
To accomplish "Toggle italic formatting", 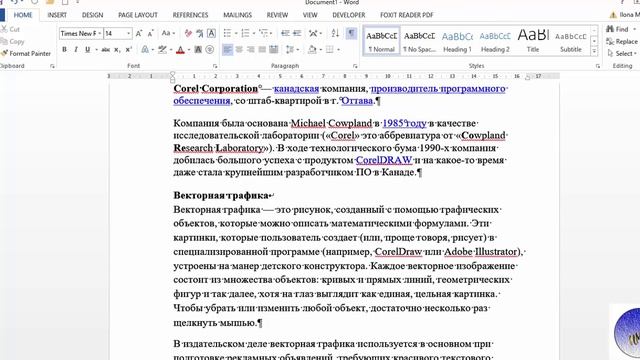I will tap(76, 50).
